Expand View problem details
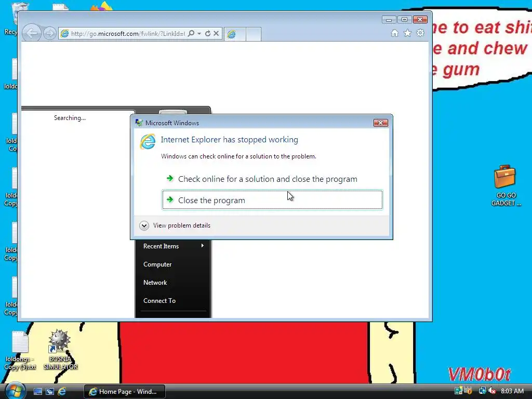 pos(175,225)
